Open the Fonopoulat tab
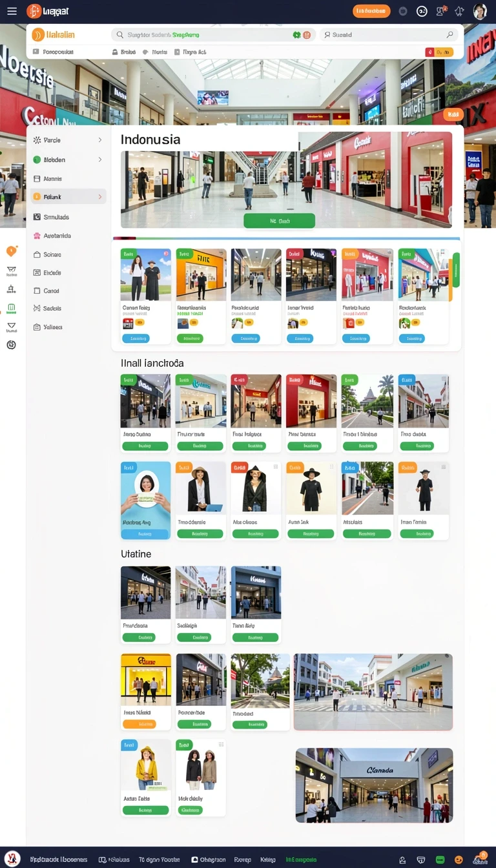496x868 pixels. (54, 52)
